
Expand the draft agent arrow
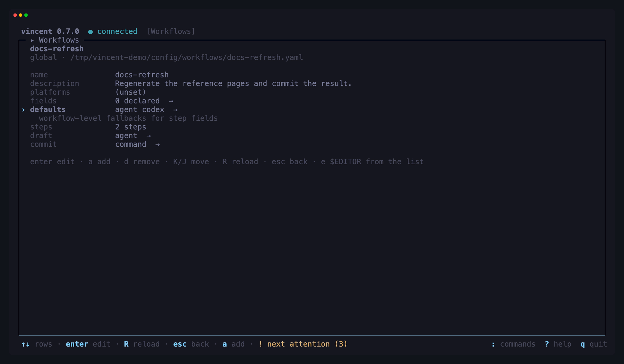(148, 136)
